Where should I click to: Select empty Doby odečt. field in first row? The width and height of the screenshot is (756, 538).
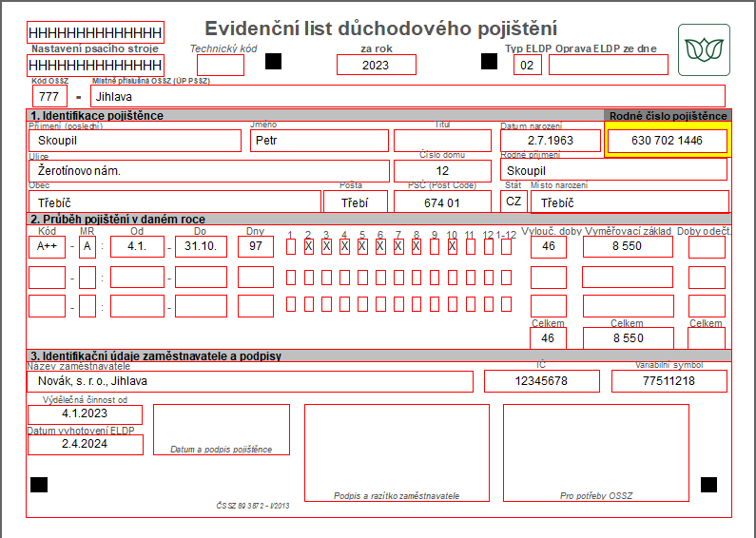pos(707,247)
